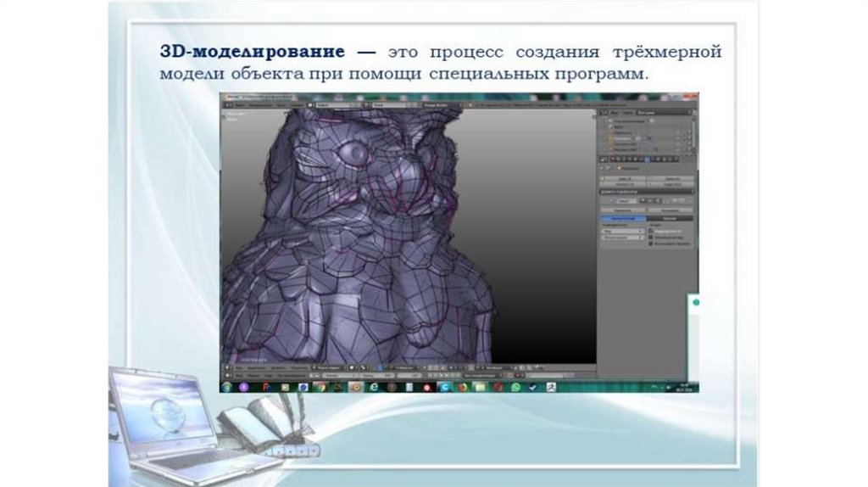
Task: Select the properties tab icon just right of Modifiers
Action: click(654, 160)
